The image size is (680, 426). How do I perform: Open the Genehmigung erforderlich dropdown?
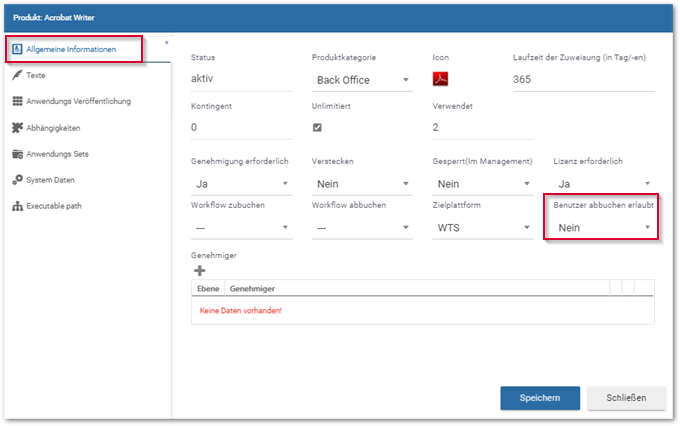tap(242, 184)
